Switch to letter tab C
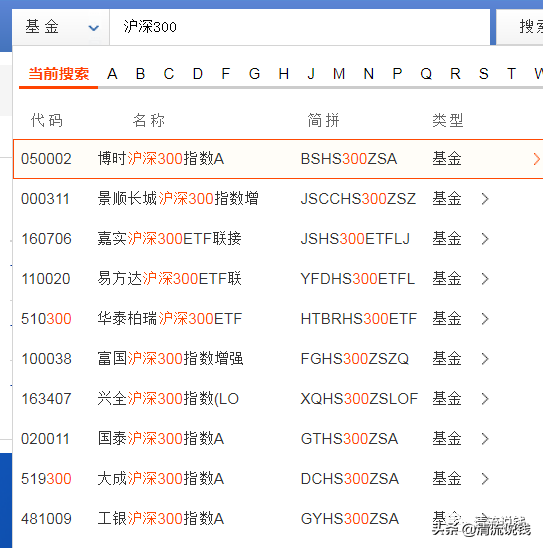543x548 pixels. pyautogui.click(x=169, y=74)
